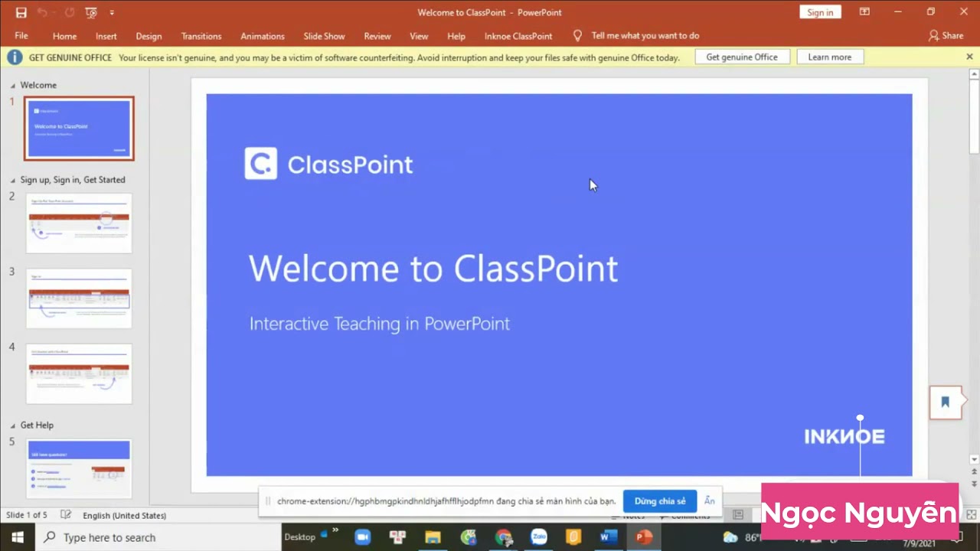
Task: Click the Ẩn hide link on sharing bar
Action: point(710,501)
